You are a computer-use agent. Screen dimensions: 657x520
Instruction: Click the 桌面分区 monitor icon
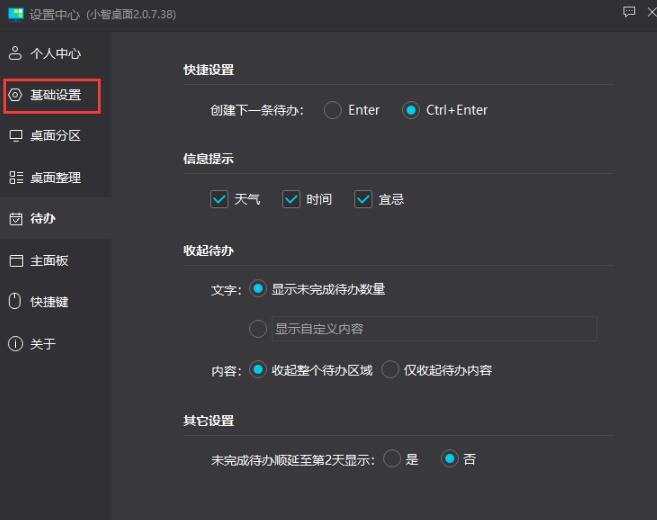click(x=16, y=136)
